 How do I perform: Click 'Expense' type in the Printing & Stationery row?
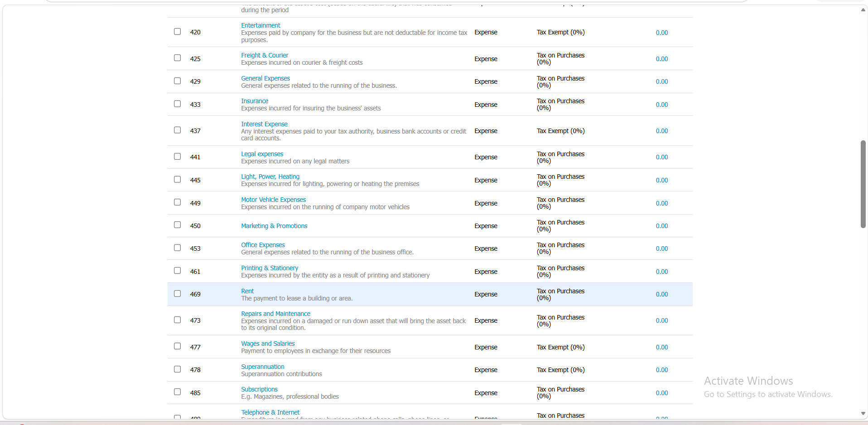(486, 272)
